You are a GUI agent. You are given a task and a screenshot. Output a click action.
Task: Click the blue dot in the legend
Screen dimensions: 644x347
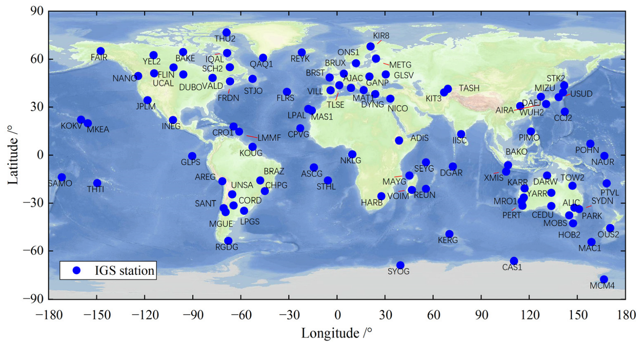[x=76, y=271]
